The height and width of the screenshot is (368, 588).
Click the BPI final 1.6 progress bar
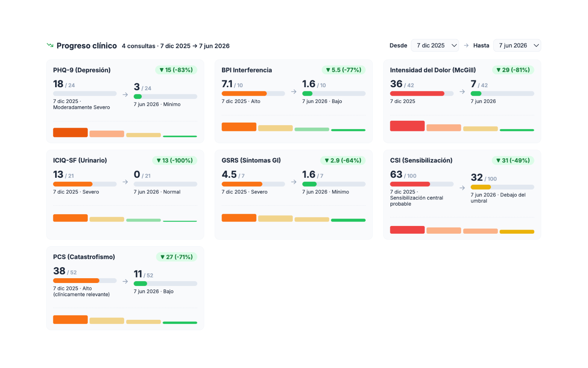pos(334,93)
